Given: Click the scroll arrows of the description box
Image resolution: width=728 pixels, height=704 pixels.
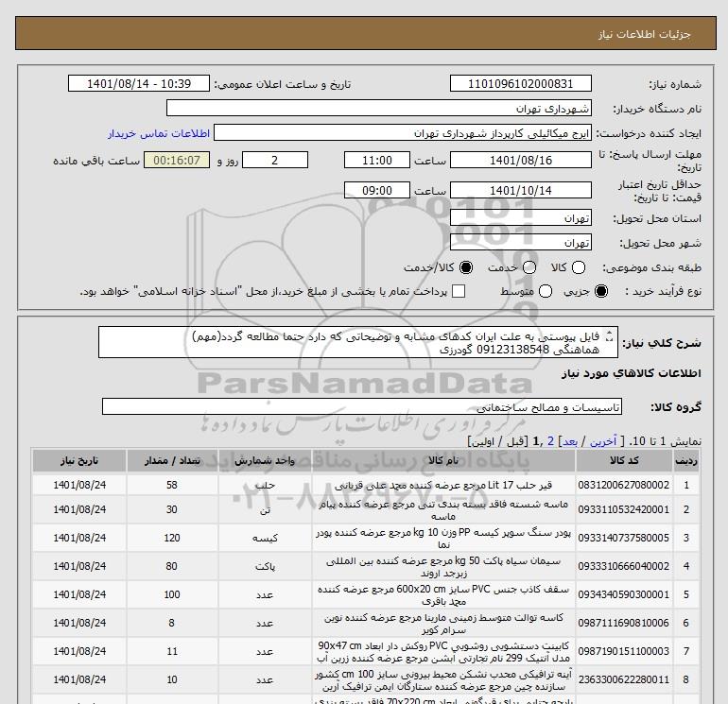Looking at the screenshot, I should point(610,336).
